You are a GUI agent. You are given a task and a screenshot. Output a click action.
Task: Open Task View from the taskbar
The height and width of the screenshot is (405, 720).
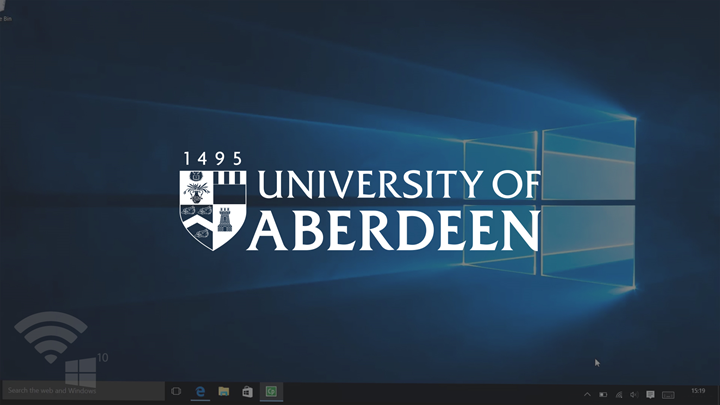click(x=176, y=390)
